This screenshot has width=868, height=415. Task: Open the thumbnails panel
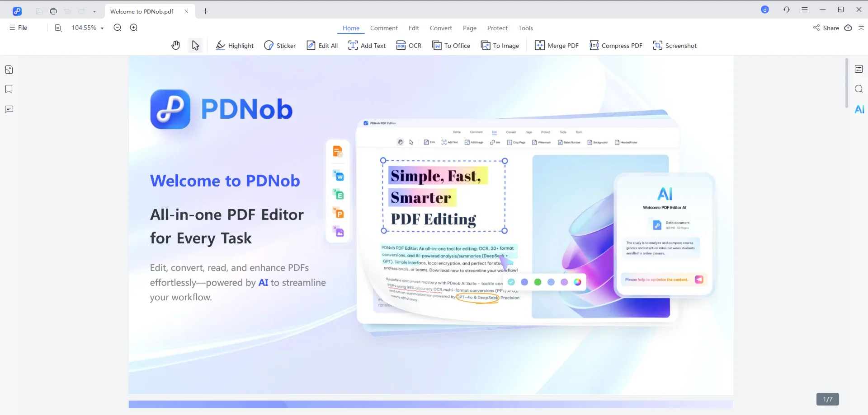coord(9,70)
